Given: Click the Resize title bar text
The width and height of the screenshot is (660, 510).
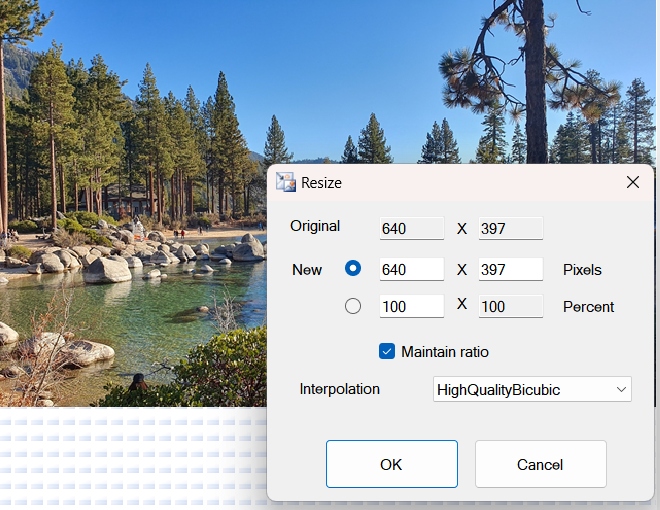Looking at the screenshot, I should pyautogui.click(x=321, y=183).
